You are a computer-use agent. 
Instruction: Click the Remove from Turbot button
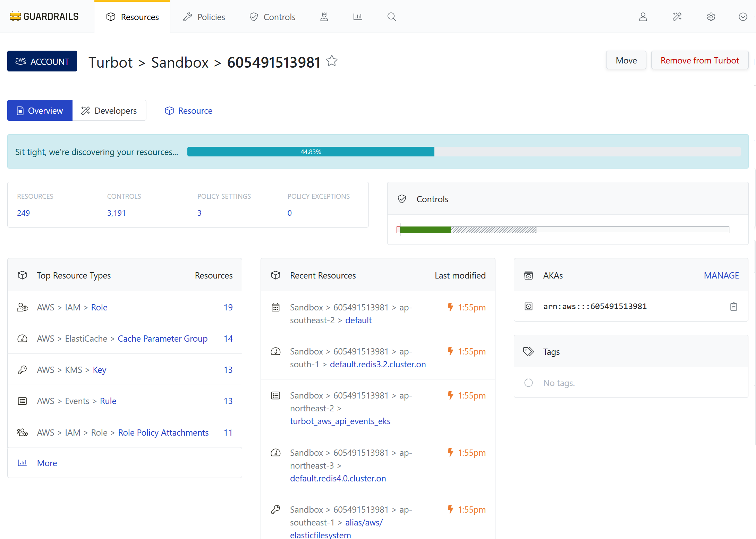tap(700, 60)
